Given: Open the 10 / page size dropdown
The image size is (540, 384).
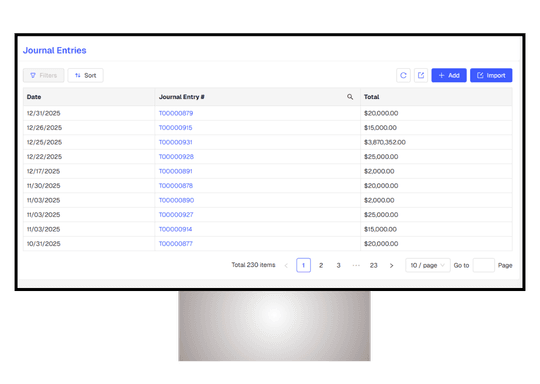Looking at the screenshot, I should (x=428, y=265).
